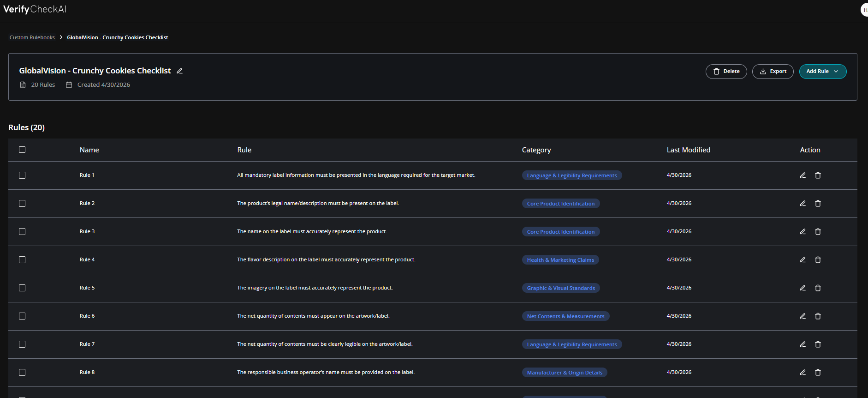Click the Net Contents & Measurements tag

tap(566, 316)
